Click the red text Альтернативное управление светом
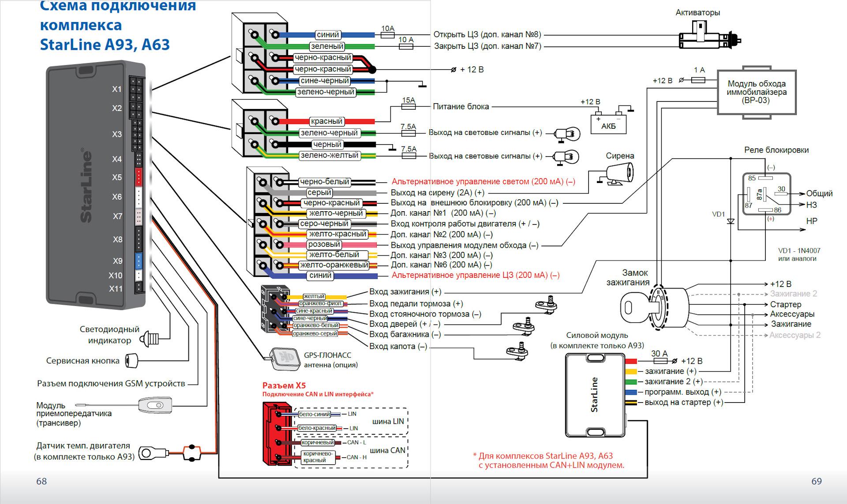This screenshot has height=504, width=847. 483,182
